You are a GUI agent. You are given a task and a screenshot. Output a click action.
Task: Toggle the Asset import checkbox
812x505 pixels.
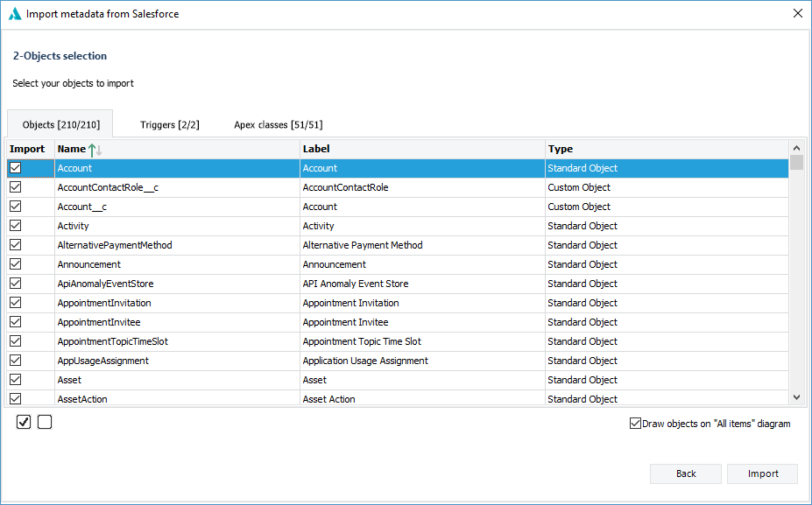(x=14, y=379)
